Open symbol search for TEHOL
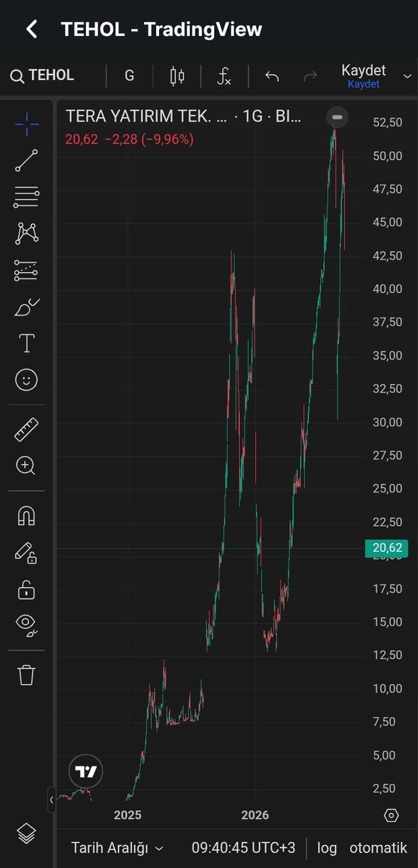 pos(42,75)
